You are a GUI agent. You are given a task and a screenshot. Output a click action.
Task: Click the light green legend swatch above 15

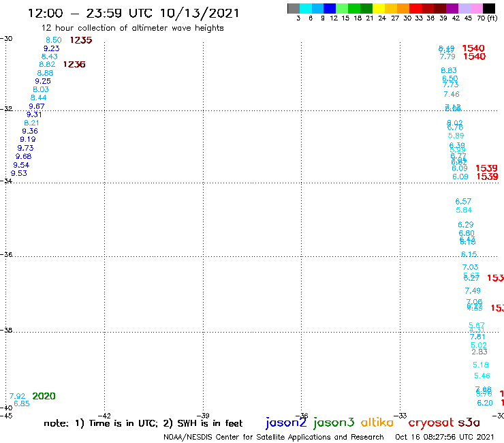click(342, 8)
